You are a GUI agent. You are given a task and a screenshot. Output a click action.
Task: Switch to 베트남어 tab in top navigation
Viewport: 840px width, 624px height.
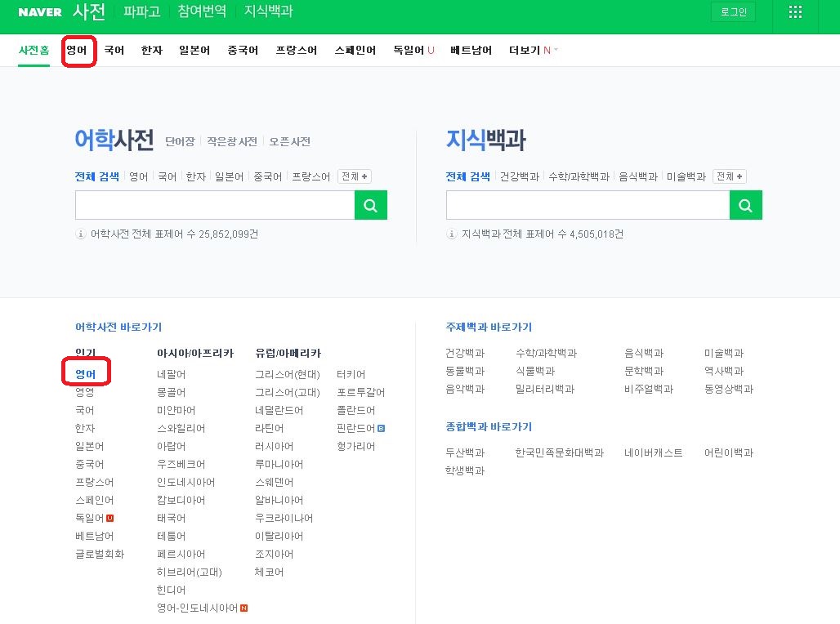point(471,51)
